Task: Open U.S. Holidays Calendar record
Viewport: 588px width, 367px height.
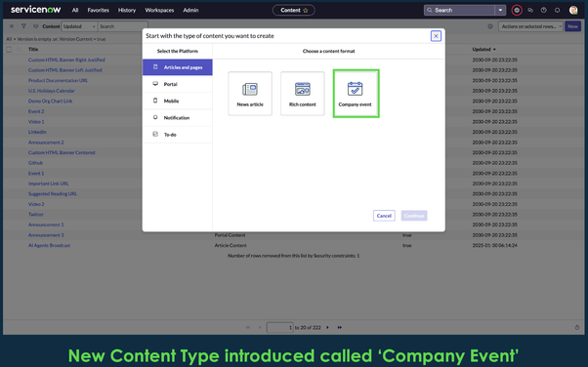Action: (x=52, y=91)
